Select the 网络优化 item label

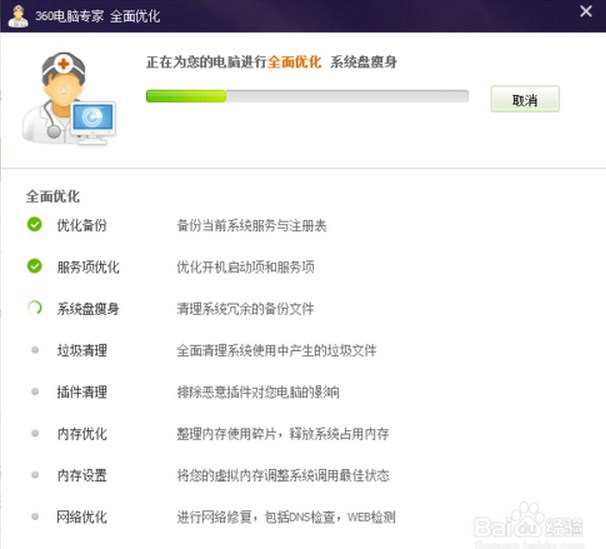[x=82, y=517]
